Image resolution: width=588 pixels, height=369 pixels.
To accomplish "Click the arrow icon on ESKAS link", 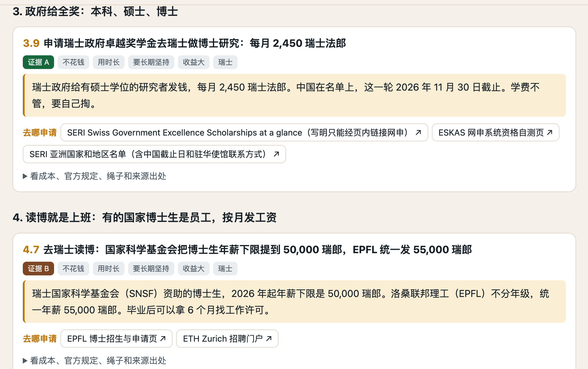I will click(x=549, y=133).
